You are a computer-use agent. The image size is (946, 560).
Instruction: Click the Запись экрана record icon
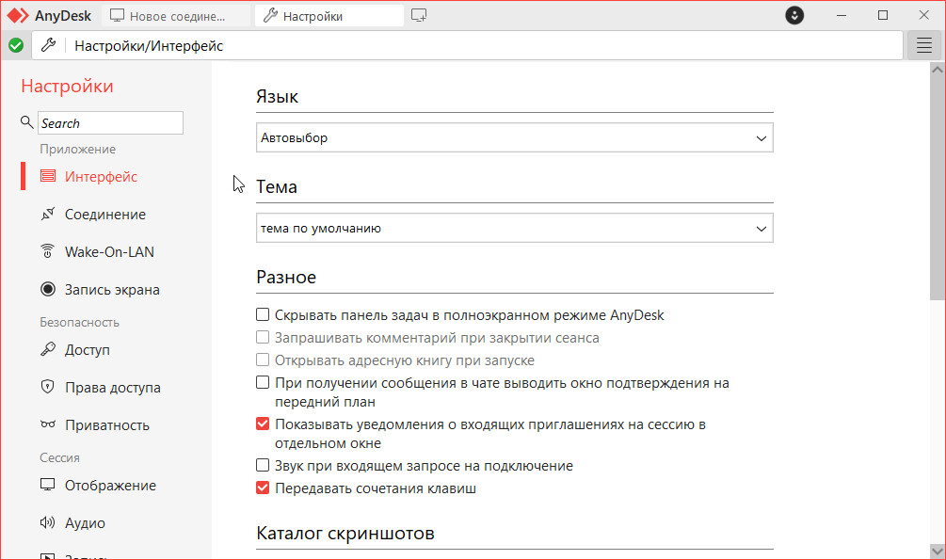(47, 290)
